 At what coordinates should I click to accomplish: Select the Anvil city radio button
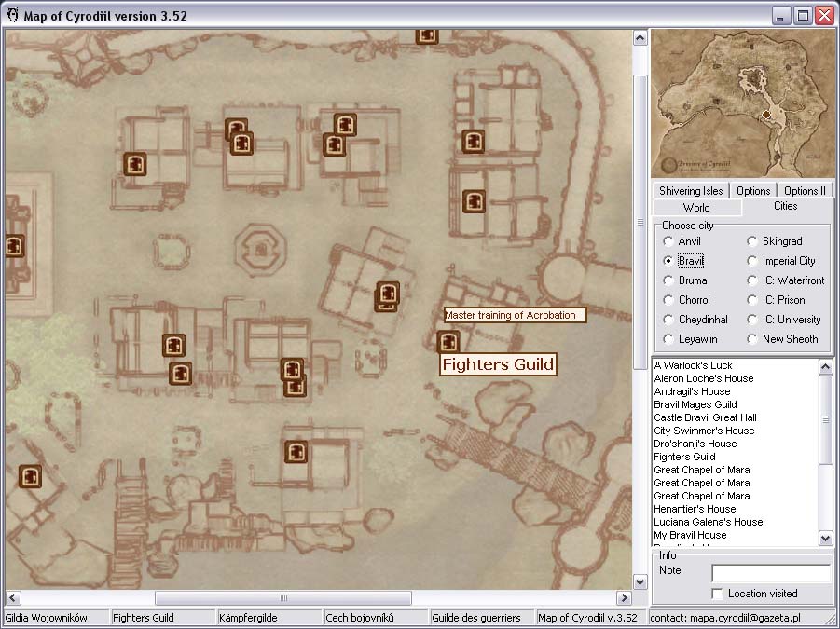click(668, 241)
